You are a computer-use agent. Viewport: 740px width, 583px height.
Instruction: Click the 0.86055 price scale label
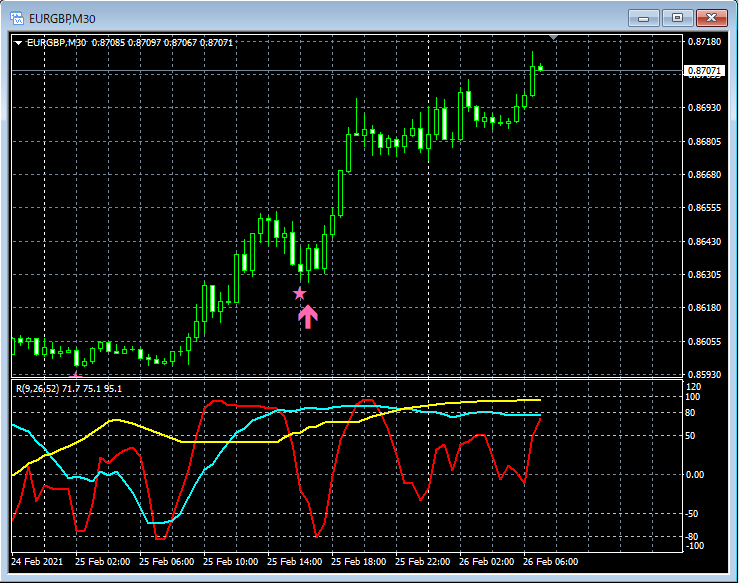[704, 342]
